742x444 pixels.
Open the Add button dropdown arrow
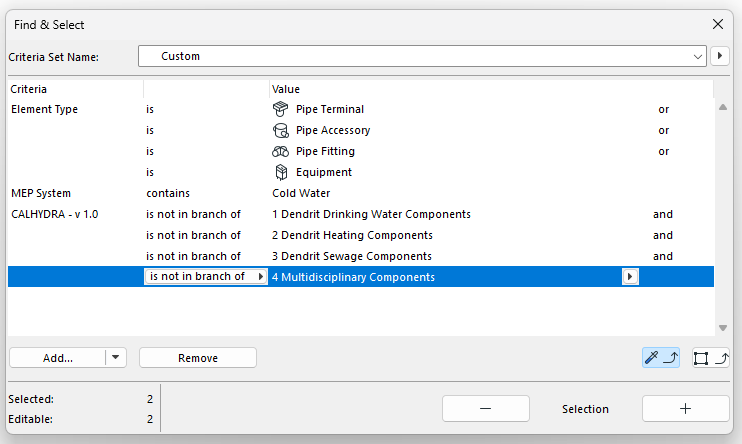(x=116, y=358)
